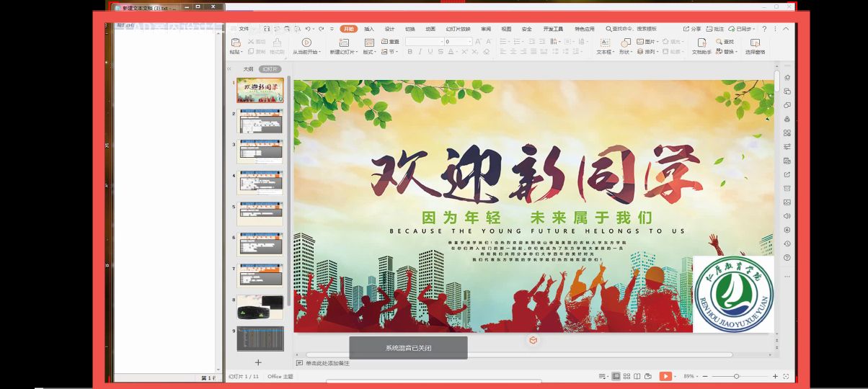Toggle Italic text formatting
This screenshot has width=868, height=389.
coord(420,52)
